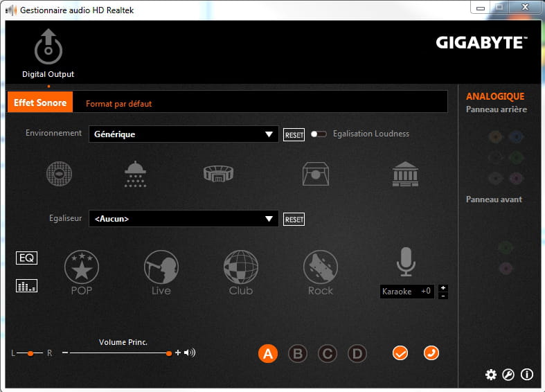Select sound profile B
545x392 pixels.
coord(298,354)
